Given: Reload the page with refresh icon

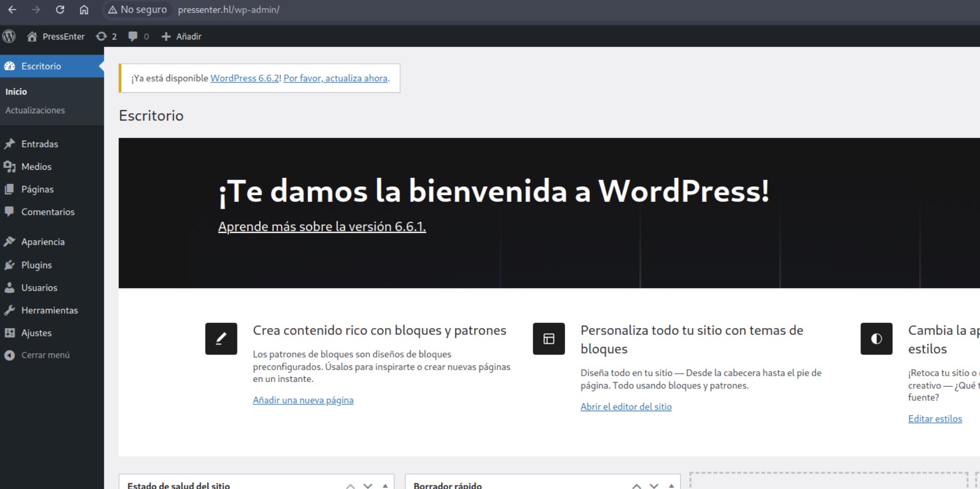Looking at the screenshot, I should tap(60, 9).
